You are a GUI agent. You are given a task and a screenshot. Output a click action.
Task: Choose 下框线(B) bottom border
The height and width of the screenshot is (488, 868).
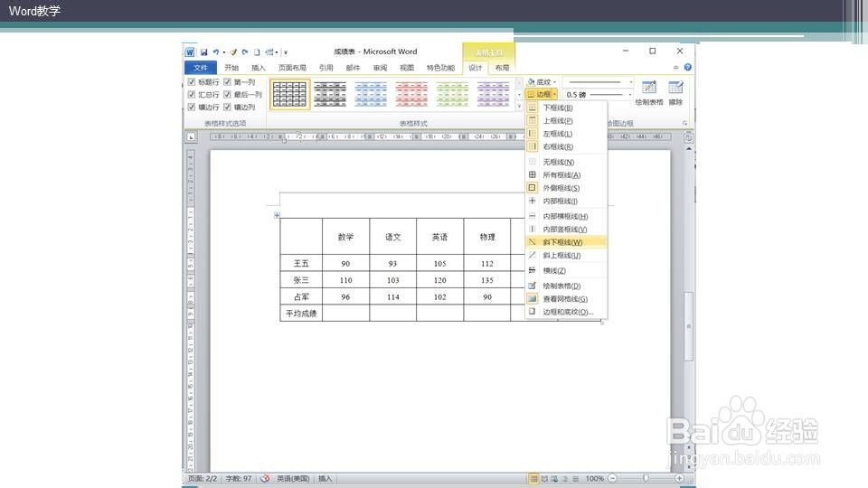(566, 108)
